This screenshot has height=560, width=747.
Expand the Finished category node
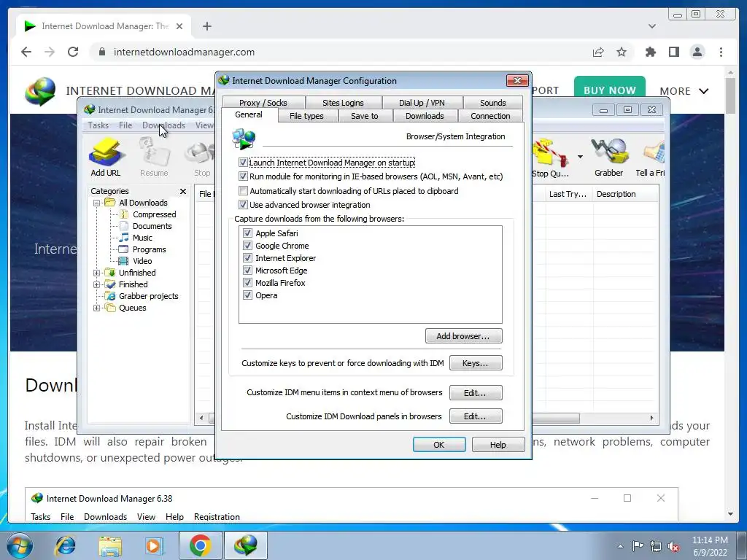[x=96, y=285]
